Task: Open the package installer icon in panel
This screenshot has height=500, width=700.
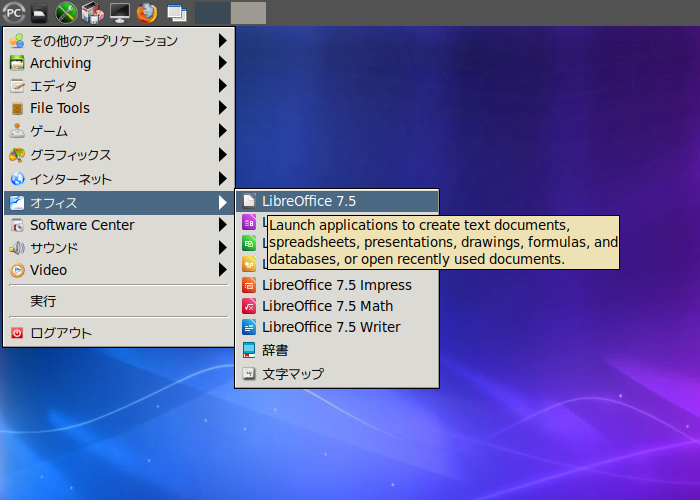Action: [93, 13]
